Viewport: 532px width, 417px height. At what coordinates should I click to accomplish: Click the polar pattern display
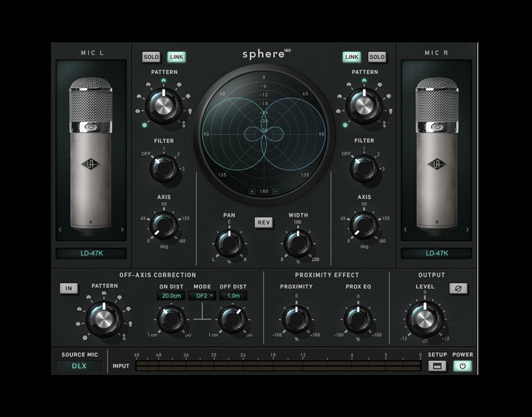click(264, 134)
